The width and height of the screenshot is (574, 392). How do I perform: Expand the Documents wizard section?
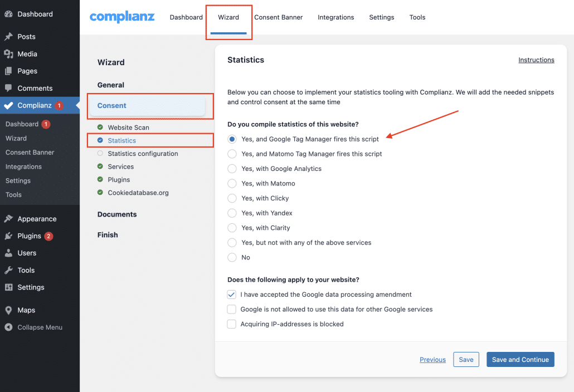(117, 214)
